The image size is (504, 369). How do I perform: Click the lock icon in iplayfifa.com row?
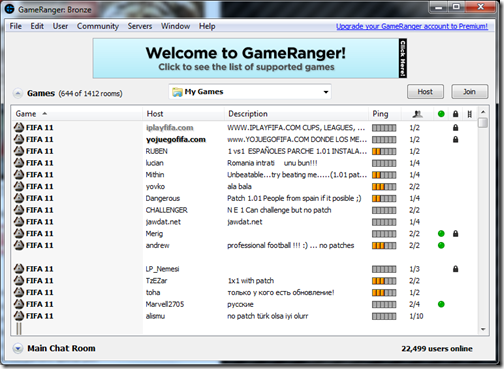point(455,127)
